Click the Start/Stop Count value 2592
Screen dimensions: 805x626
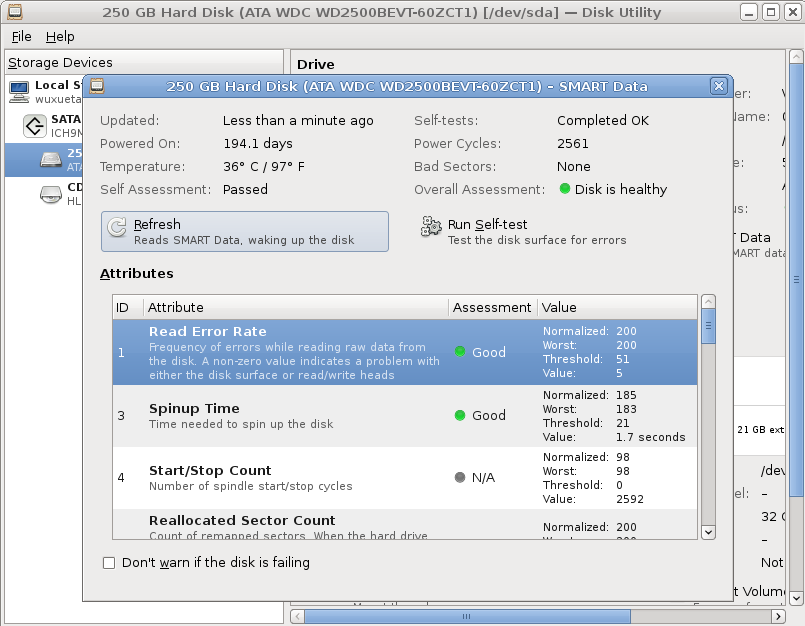click(x=630, y=499)
